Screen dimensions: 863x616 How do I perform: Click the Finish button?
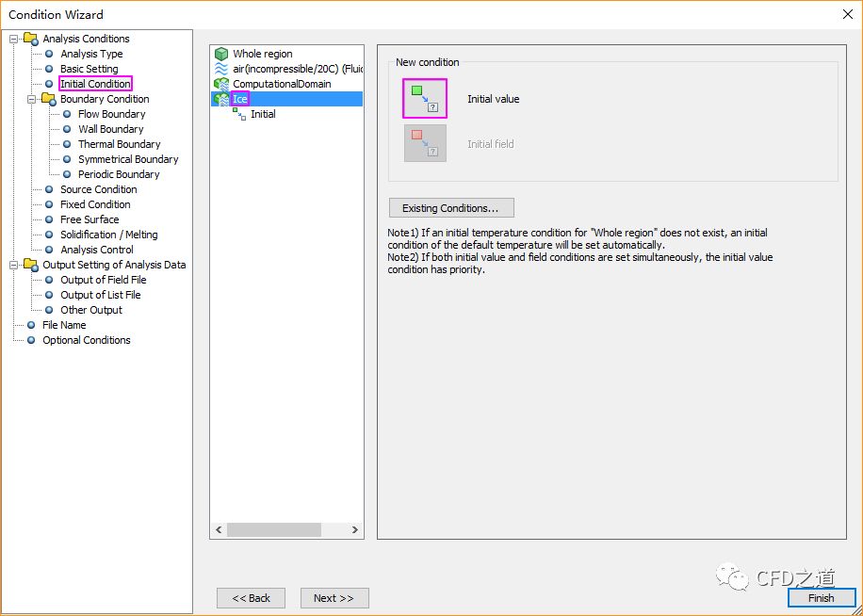[822, 598]
